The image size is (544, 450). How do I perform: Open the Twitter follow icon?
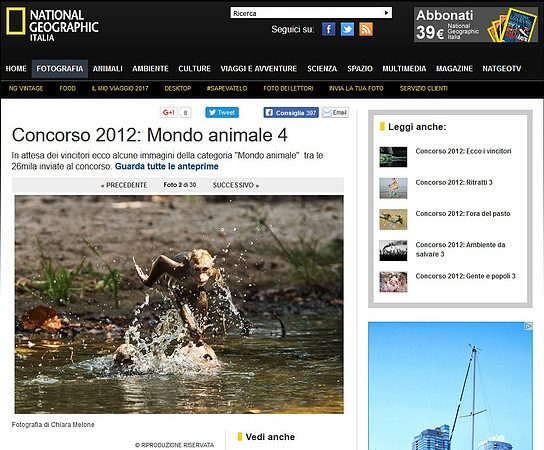coord(347,29)
